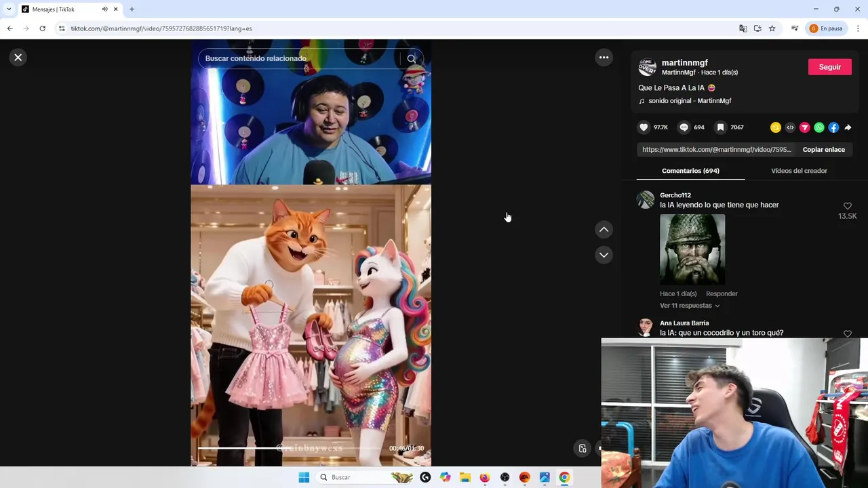Go to previous video with up arrow
868x488 pixels.
(604, 230)
